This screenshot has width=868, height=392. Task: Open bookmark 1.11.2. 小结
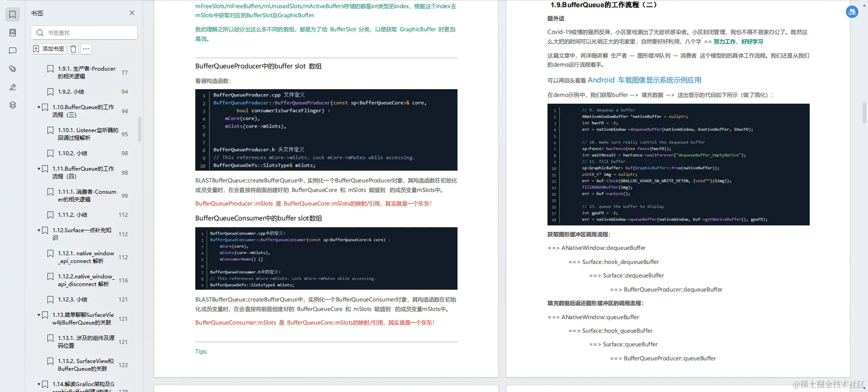73,215
